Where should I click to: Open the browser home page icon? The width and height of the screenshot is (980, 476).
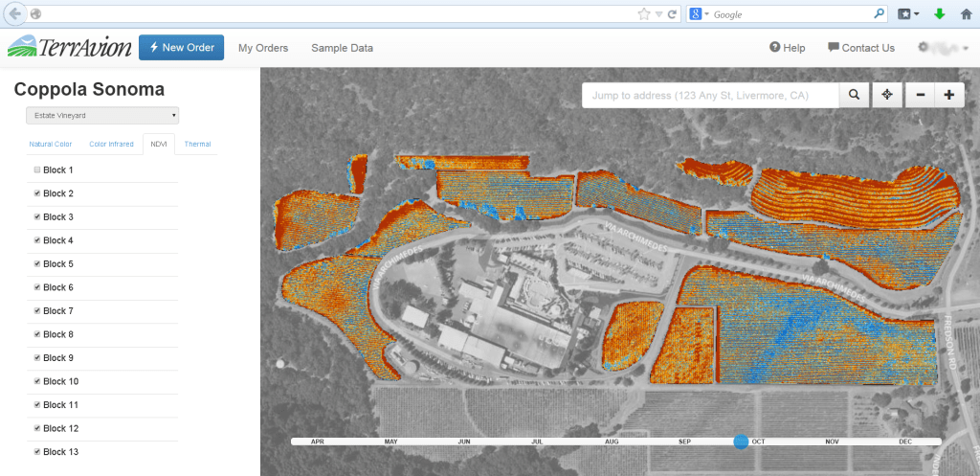[x=966, y=14]
